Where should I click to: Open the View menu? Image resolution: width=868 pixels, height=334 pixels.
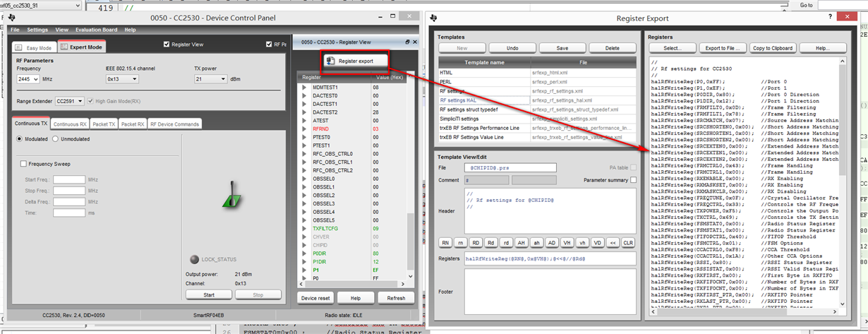[62, 30]
